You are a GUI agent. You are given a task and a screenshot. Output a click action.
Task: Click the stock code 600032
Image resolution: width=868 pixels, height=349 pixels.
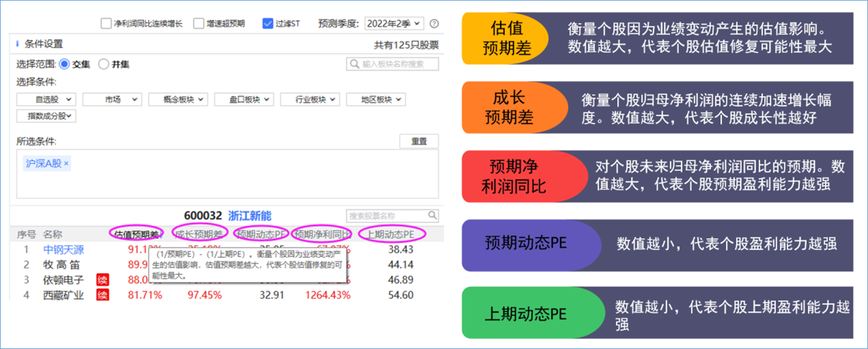click(x=203, y=216)
